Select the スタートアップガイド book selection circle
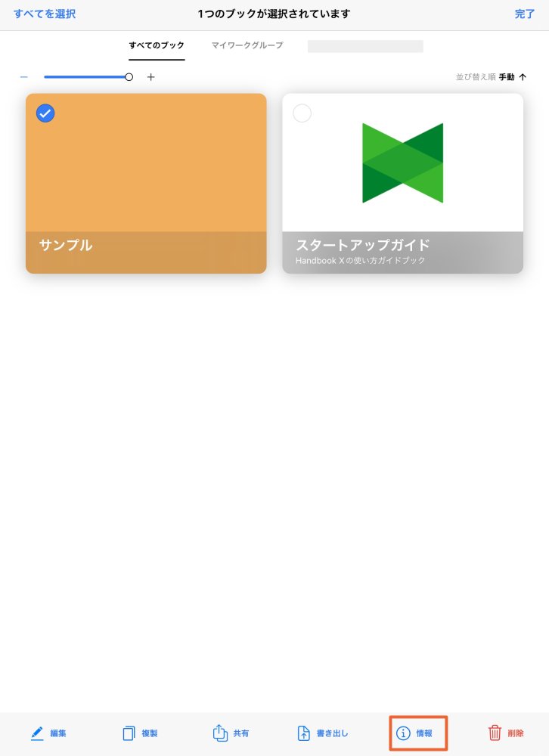This screenshot has width=549, height=756. click(x=302, y=113)
